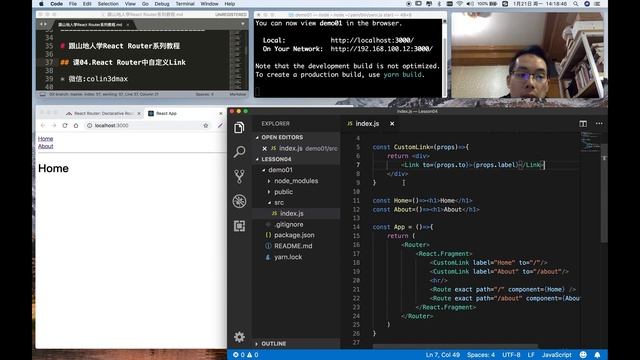This screenshot has height=360, width=640.
Task: Open the Help menu
Action: tap(230, 4)
